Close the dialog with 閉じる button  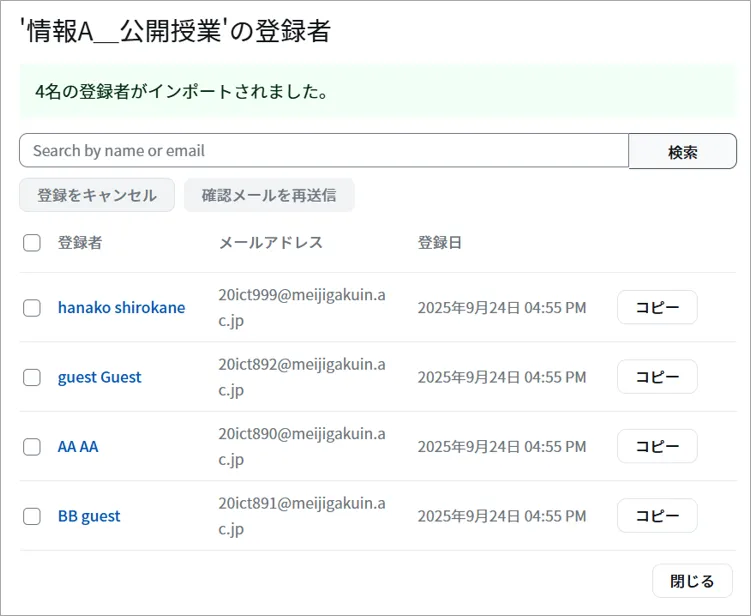[x=692, y=581]
